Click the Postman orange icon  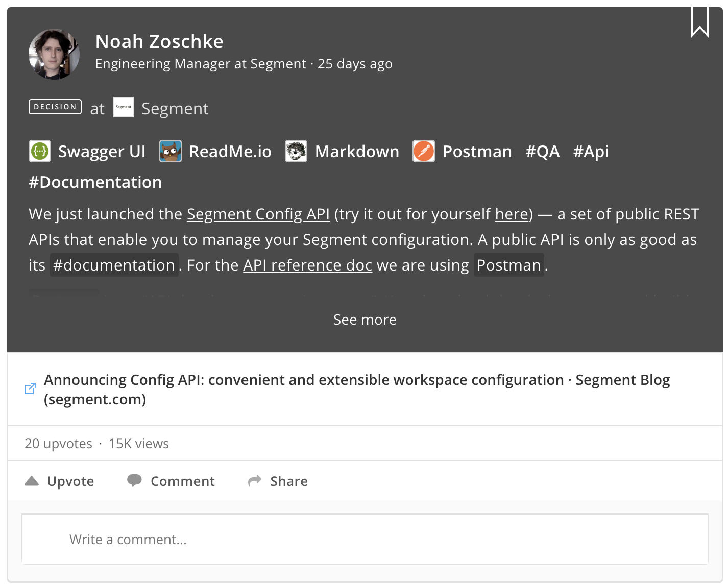424,151
